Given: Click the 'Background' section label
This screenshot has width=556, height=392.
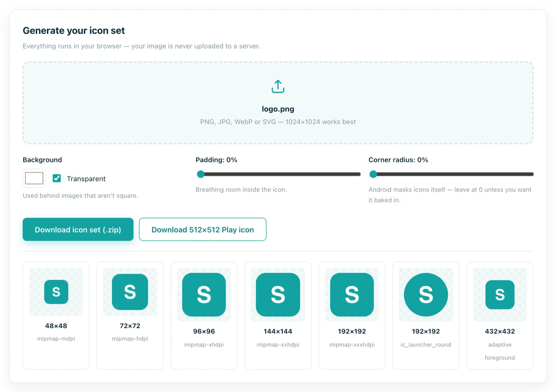Looking at the screenshot, I should click(x=42, y=160).
